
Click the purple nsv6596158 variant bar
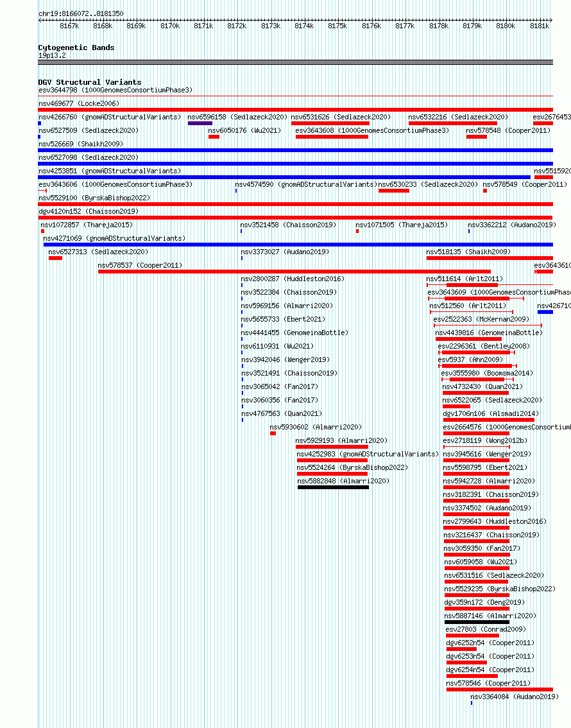[200, 123]
